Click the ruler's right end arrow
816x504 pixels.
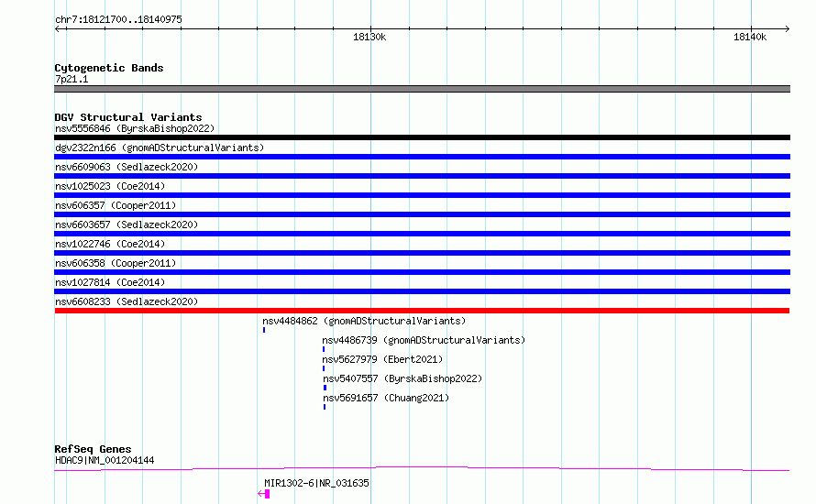tap(787, 29)
